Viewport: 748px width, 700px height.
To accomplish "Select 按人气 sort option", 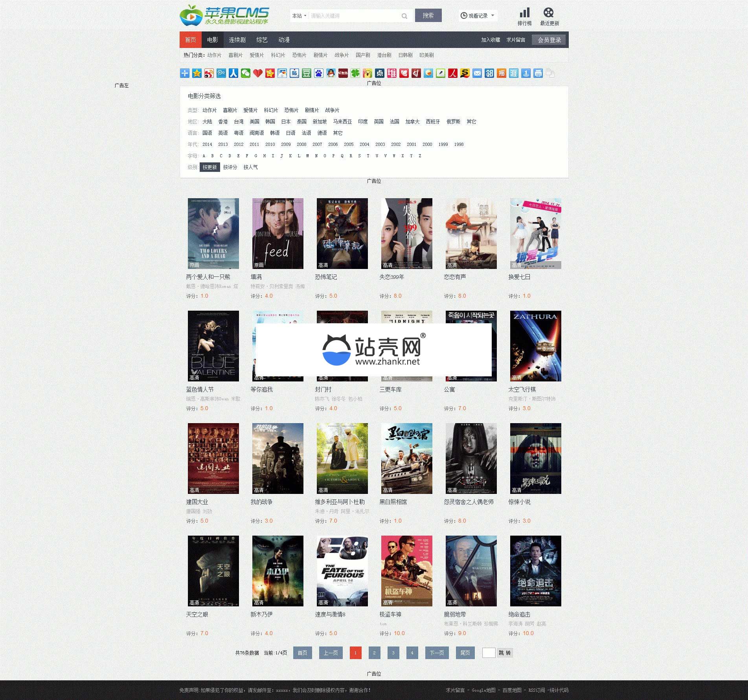I will pyautogui.click(x=250, y=167).
